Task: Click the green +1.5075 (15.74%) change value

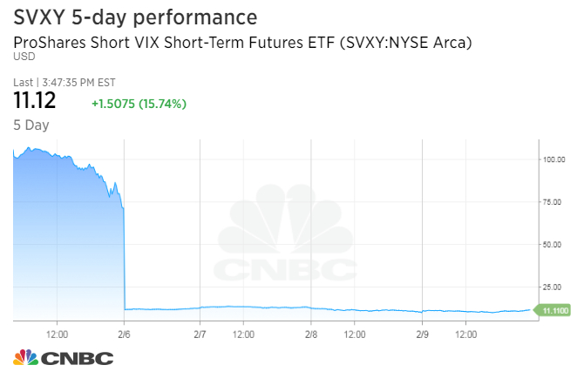Action: tap(139, 104)
